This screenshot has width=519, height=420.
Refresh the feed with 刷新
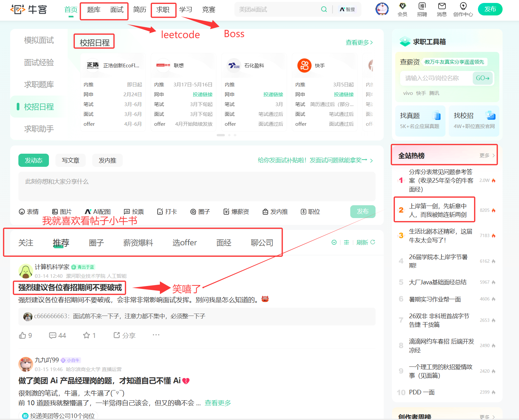tap(366, 242)
